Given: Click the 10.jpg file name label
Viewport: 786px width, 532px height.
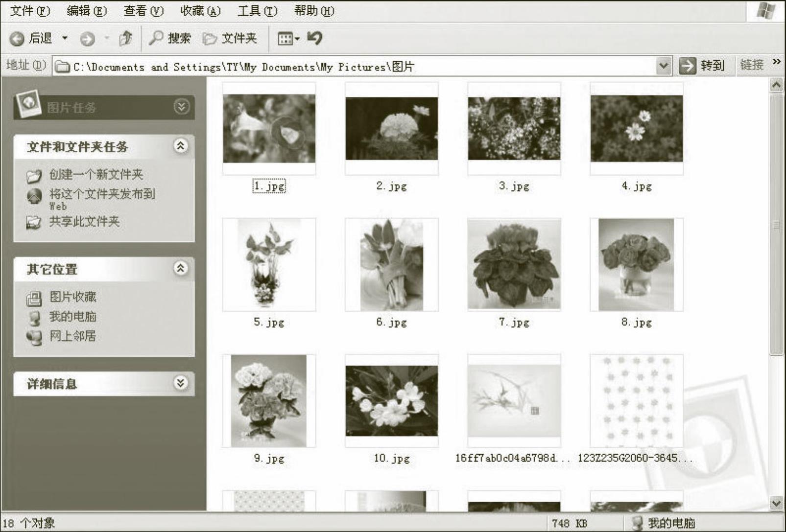Looking at the screenshot, I should 392,459.
